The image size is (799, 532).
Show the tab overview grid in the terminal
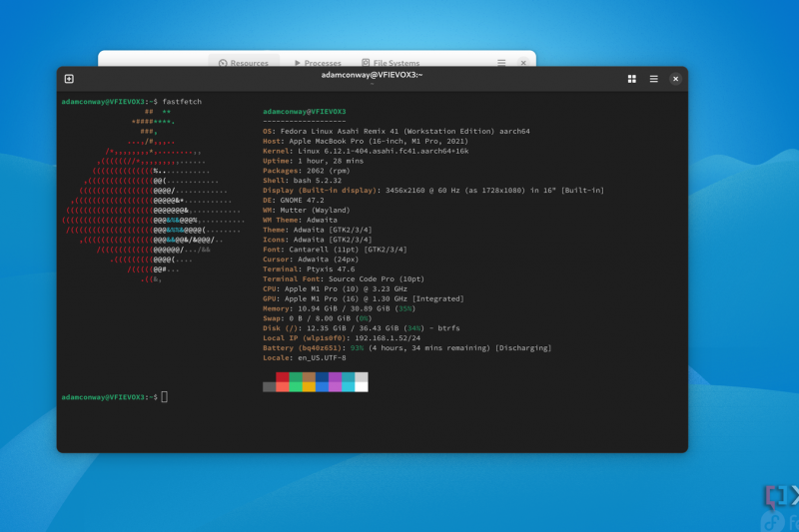click(632, 79)
